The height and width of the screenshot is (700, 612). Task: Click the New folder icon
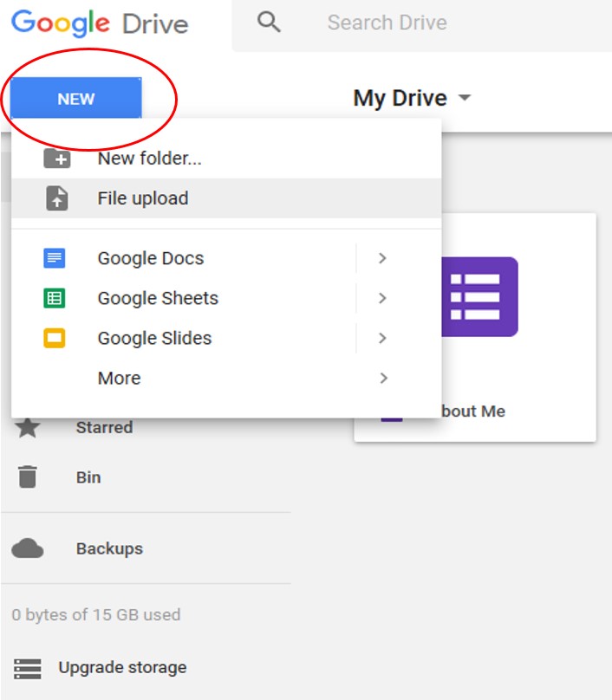tap(57, 159)
